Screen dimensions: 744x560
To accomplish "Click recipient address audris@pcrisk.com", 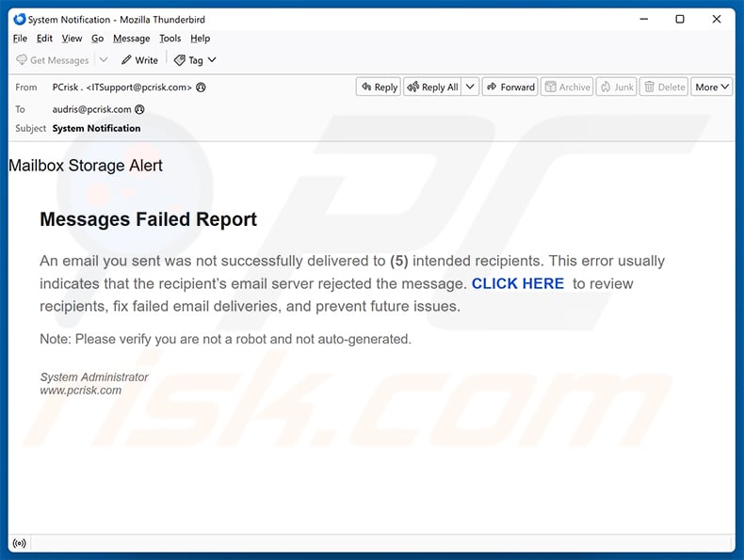I will [91, 109].
